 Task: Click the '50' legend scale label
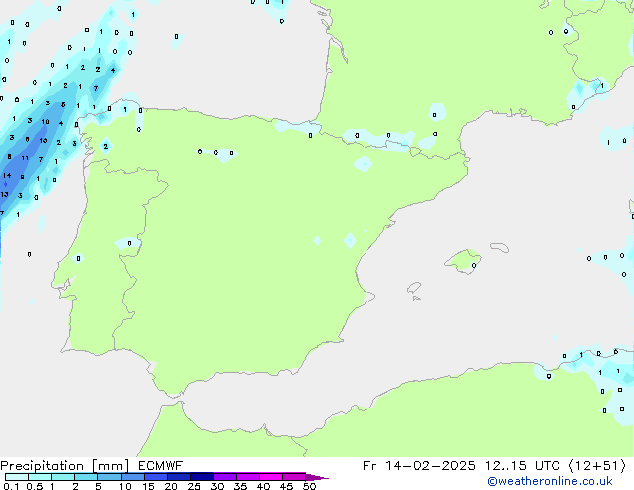tap(309, 486)
